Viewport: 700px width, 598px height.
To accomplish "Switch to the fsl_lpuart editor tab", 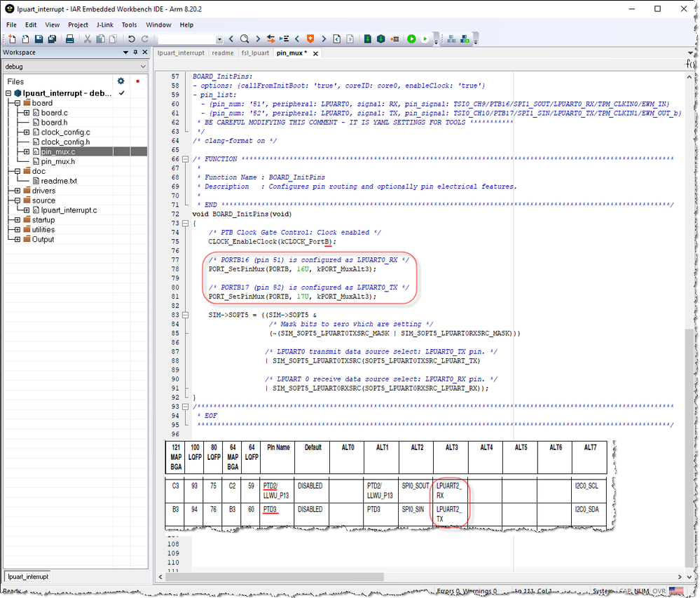I will coord(255,53).
